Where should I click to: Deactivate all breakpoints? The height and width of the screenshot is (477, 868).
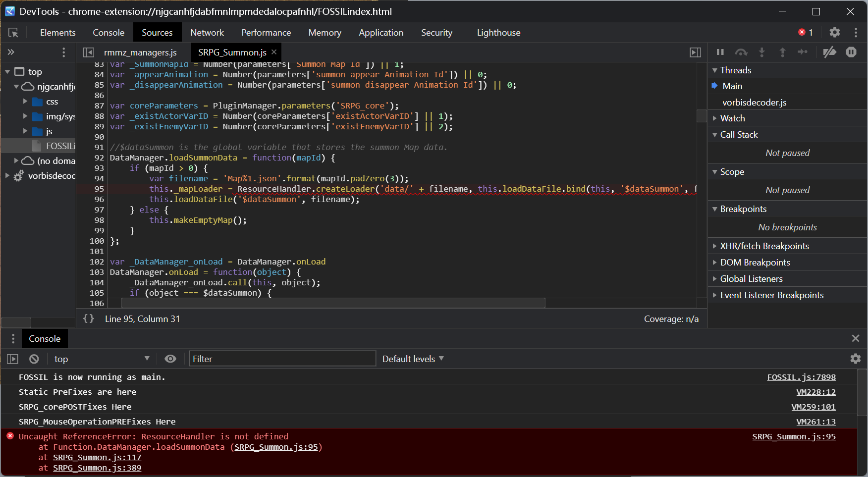click(x=829, y=52)
